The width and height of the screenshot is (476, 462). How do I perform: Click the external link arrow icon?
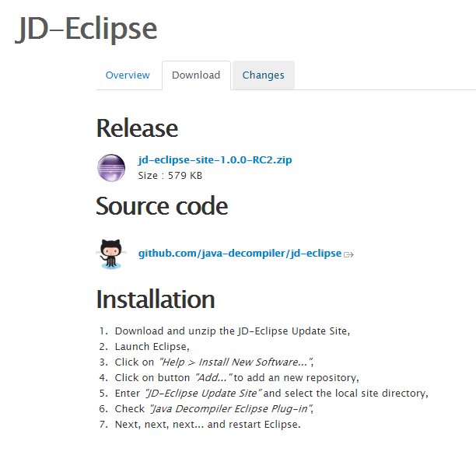pyautogui.click(x=348, y=254)
